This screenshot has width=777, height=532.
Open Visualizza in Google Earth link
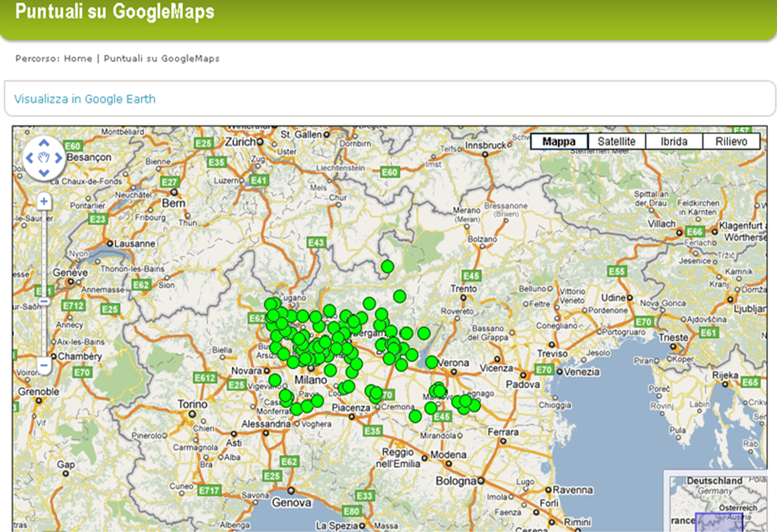(85, 99)
